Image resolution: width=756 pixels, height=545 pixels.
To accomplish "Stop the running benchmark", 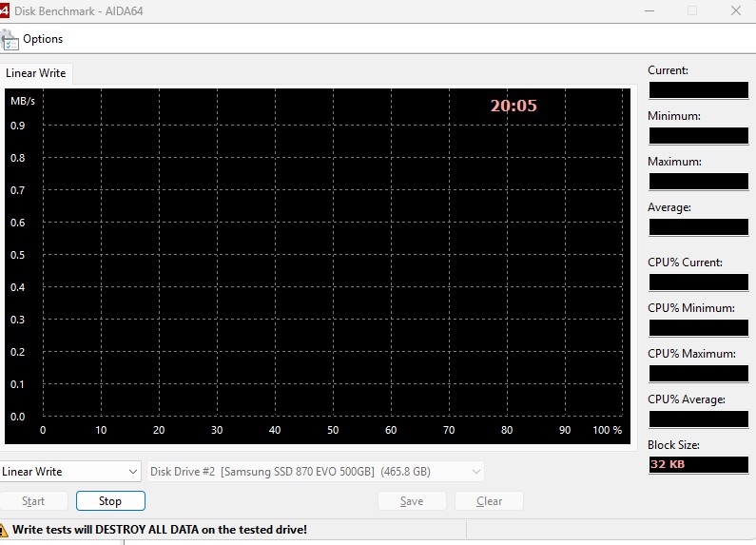I will click(110, 501).
